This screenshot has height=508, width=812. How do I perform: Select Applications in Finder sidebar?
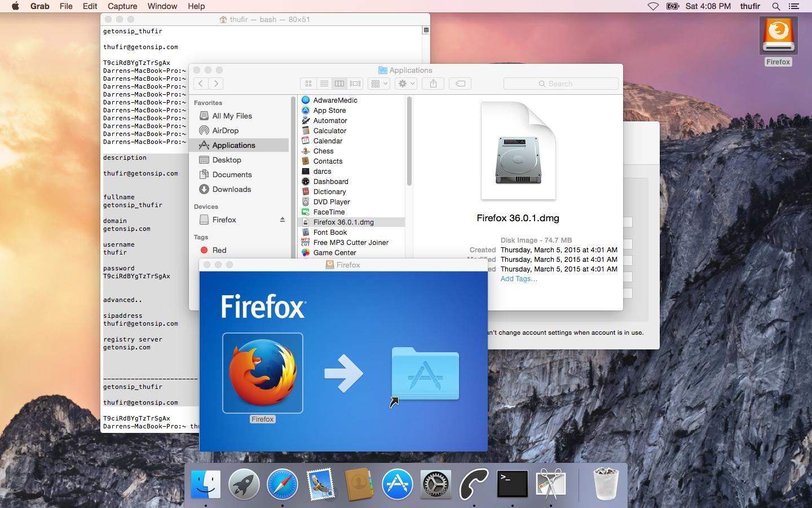pos(240,145)
